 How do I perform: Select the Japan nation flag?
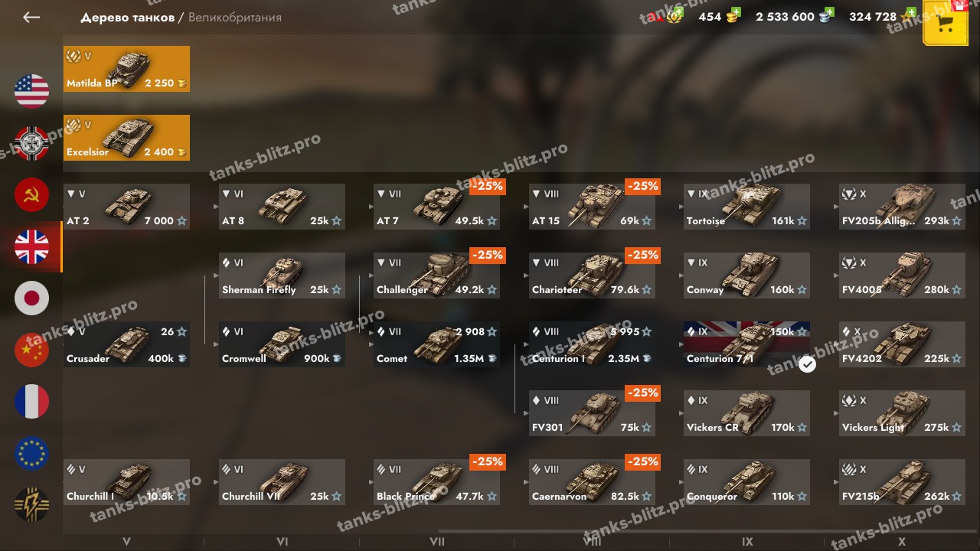(31, 298)
